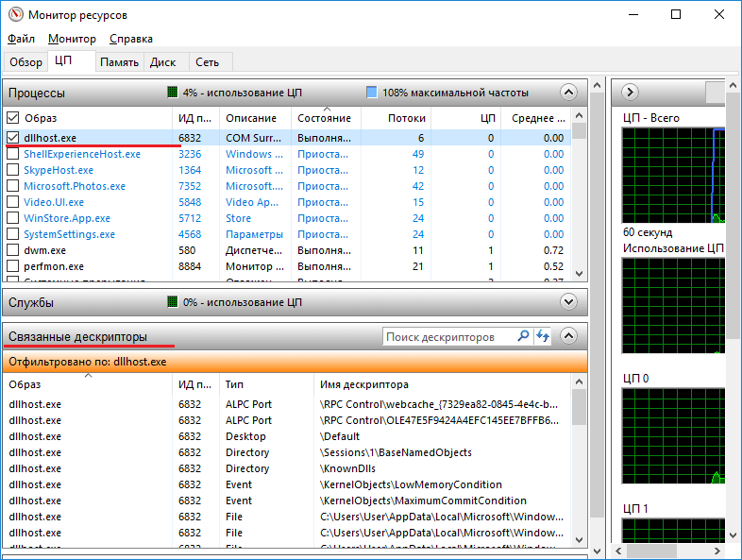The image size is (742, 560).
Task: Select the ShellExperienceHost.exe process name
Action: pyautogui.click(x=82, y=154)
